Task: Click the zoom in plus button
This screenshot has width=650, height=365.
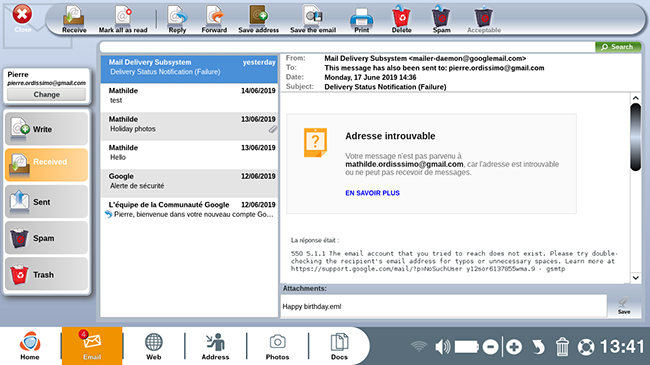Action: [514, 347]
